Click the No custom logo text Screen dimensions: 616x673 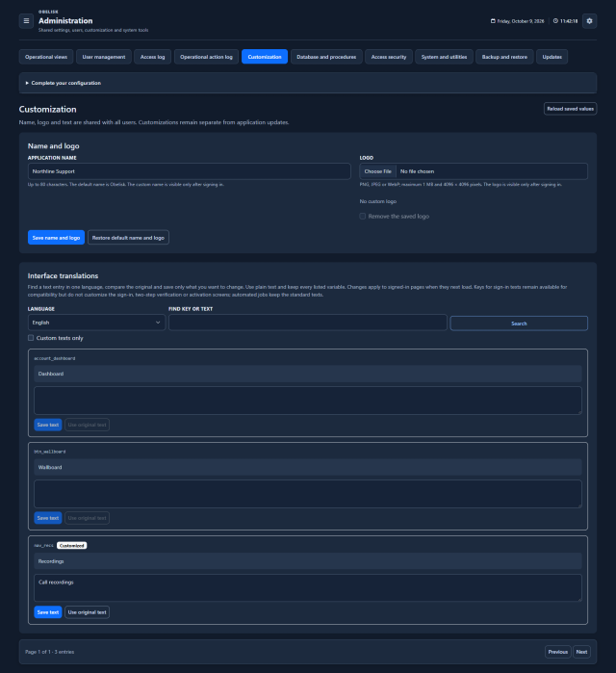378,201
